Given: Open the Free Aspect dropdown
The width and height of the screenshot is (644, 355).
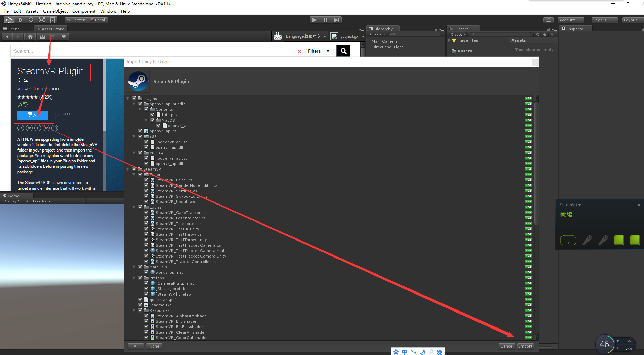Looking at the screenshot, I should (58, 201).
